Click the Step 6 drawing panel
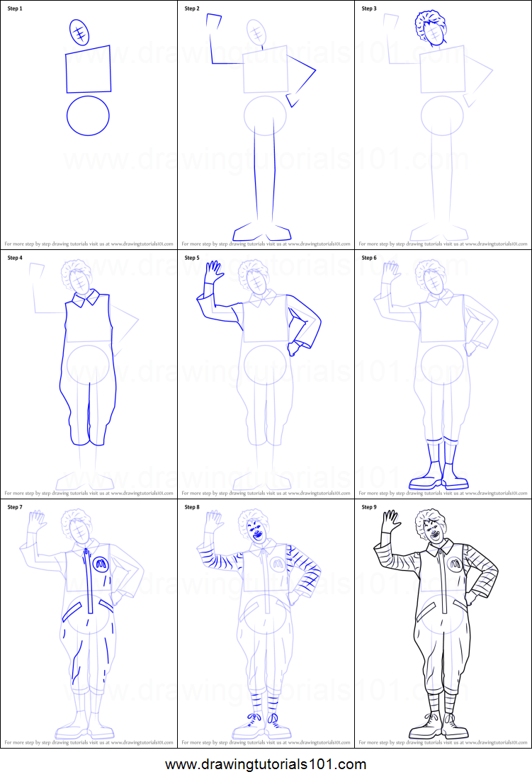 point(443,374)
